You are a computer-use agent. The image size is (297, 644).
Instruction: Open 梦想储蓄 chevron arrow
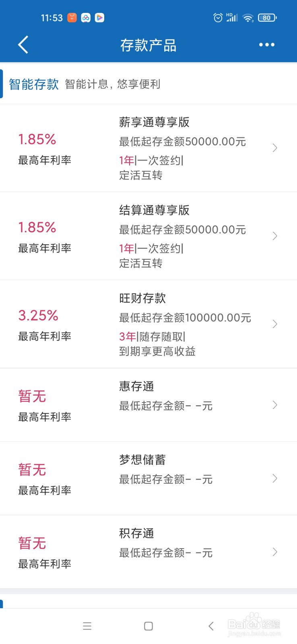click(275, 478)
